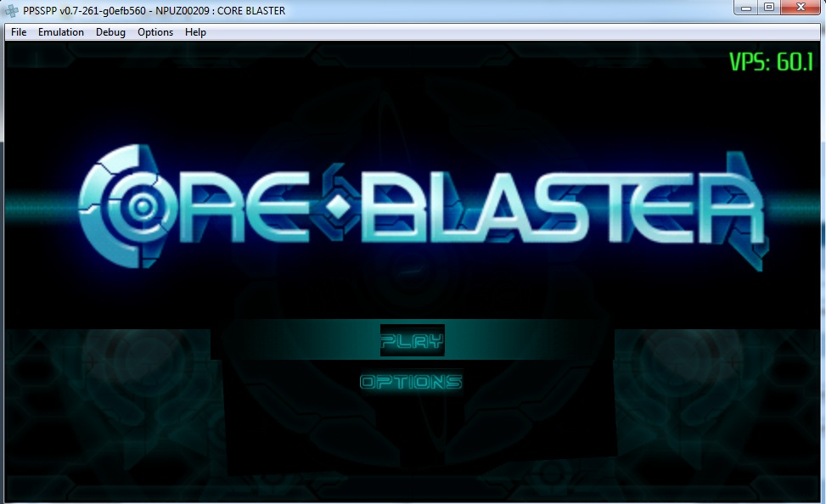Open the Options menu in menu bar
Screen dimensions: 826x504
point(155,32)
